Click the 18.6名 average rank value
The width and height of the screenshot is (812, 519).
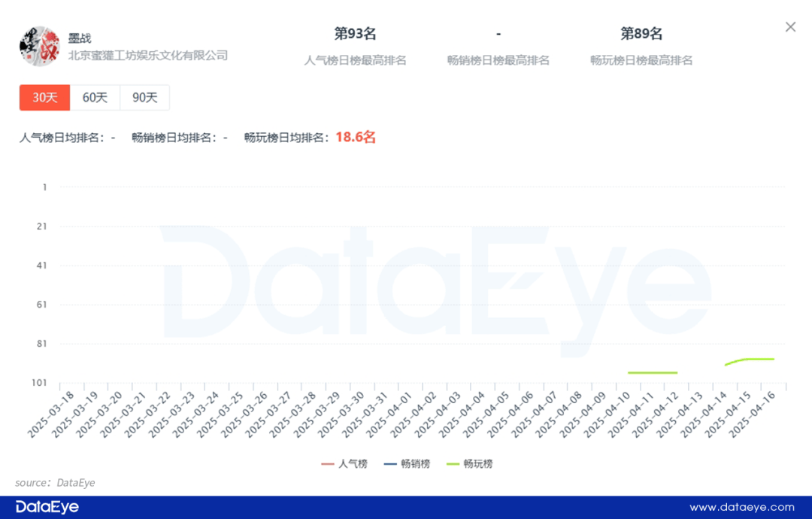[x=356, y=137]
